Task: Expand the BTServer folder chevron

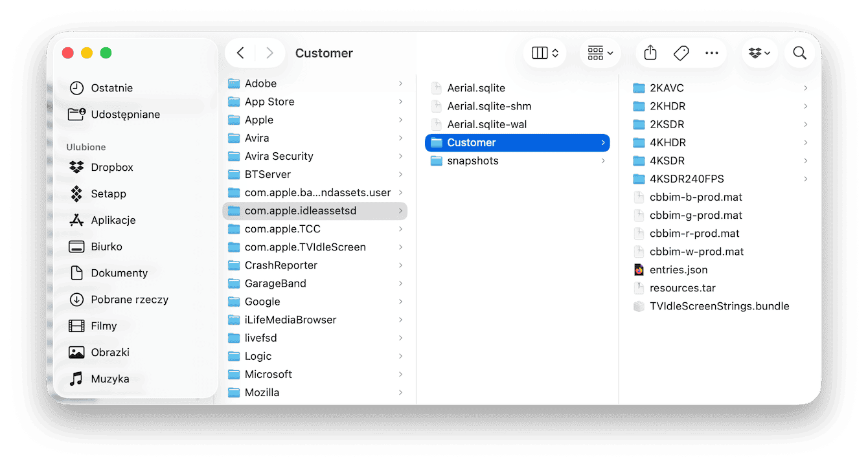Action: (401, 174)
